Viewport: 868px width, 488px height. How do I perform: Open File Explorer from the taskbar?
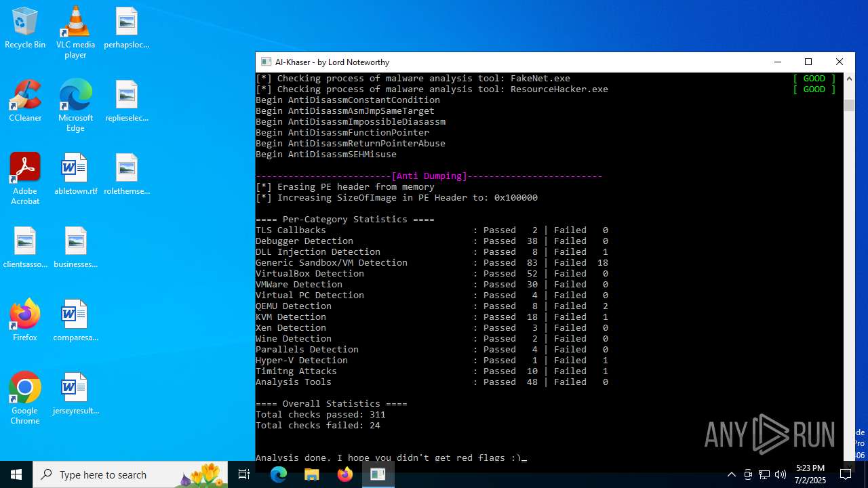[x=311, y=474]
